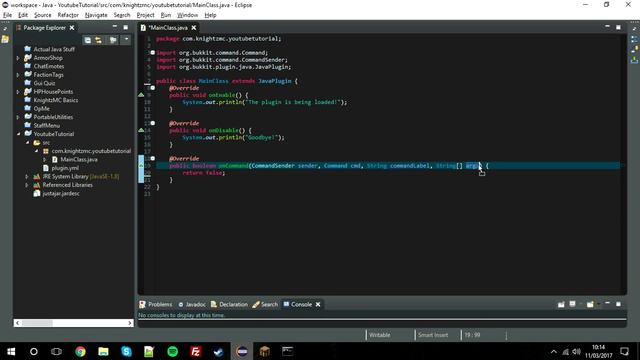Collapse the onDisable method fold marker

click(153, 123)
